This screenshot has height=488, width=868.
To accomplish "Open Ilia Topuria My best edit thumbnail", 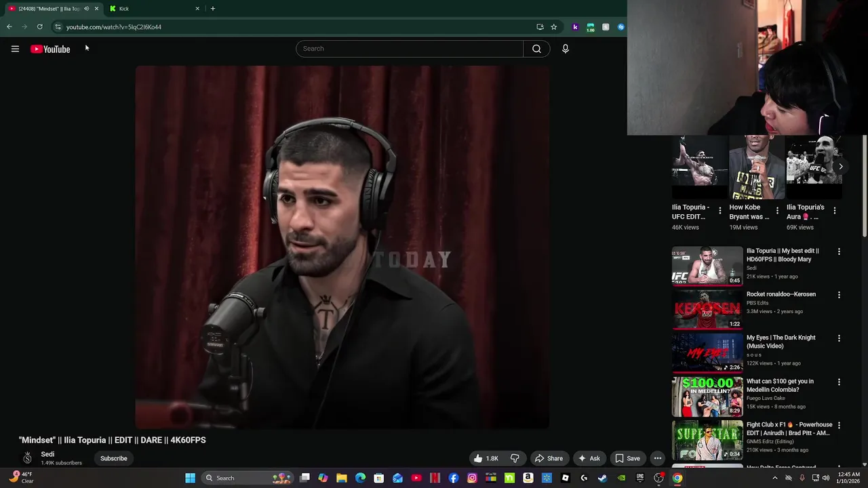I will pyautogui.click(x=707, y=266).
